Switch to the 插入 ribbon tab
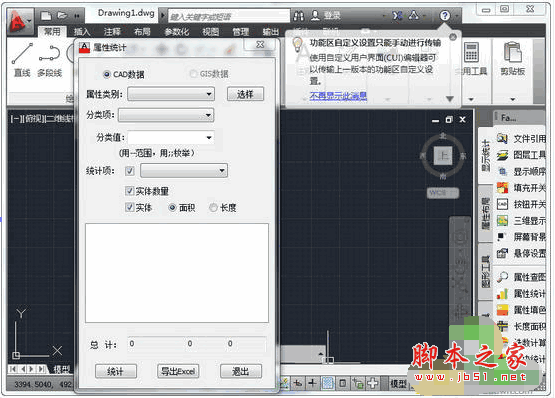Image resolution: width=555 pixels, height=398 pixels. pos(82,32)
